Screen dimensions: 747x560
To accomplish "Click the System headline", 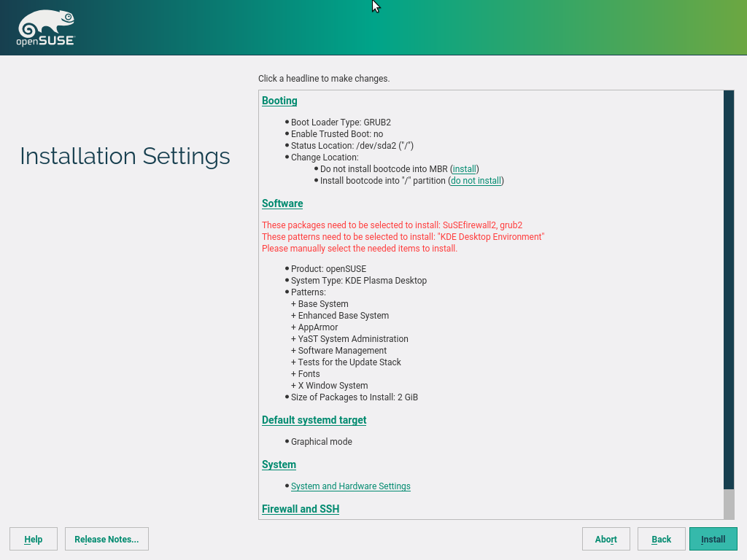I will tap(279, 464).
